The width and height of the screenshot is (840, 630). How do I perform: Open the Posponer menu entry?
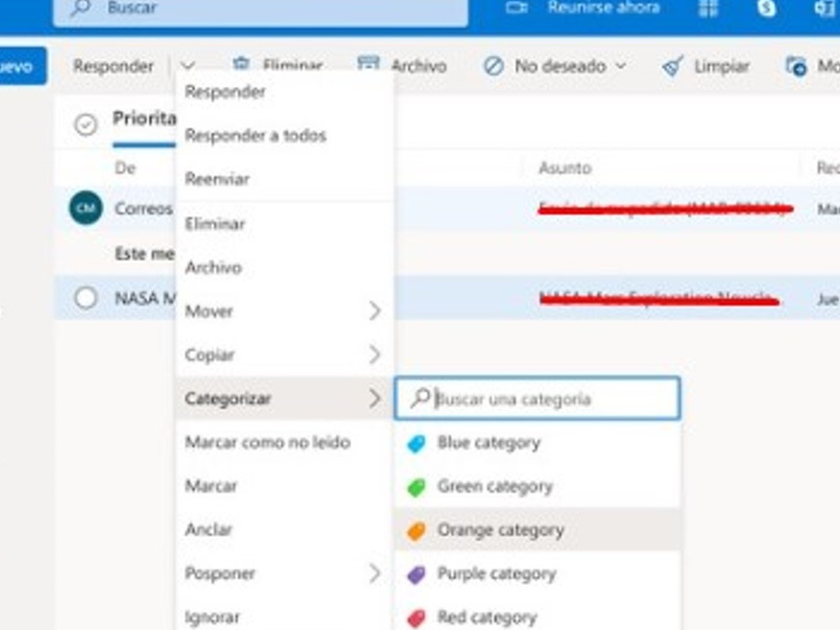[x=219, y=574]
